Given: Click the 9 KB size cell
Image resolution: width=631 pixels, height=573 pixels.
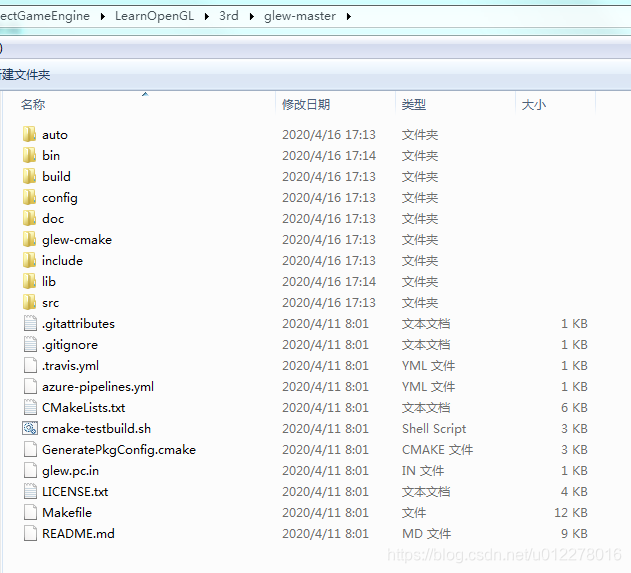Looking at the screenshot, I should pyautogui.click(x=574, y=534).
